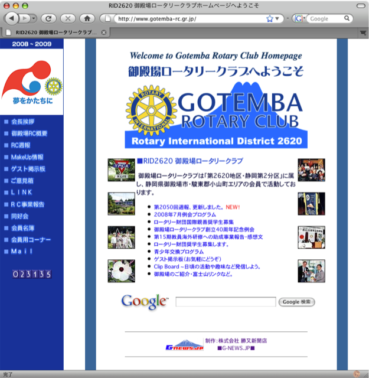369x378 pixels.
Task: Open the history dropdown beside Forward arrow
Action: click(x=34, y=18)
